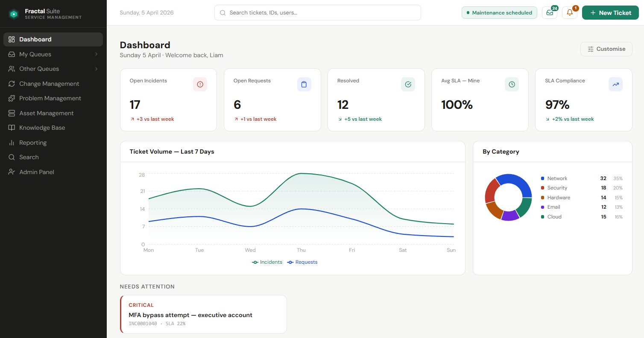Click the Admin Panel user icon
The width and height of the screenshot is (644, 338).
click(12, 172)
